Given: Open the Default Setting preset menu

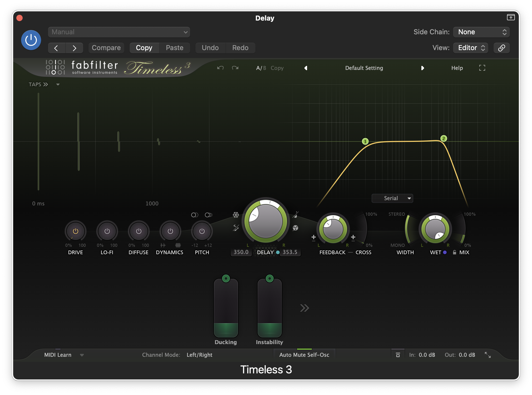Looking at the screenshot, I should click(x=364, y=68).
